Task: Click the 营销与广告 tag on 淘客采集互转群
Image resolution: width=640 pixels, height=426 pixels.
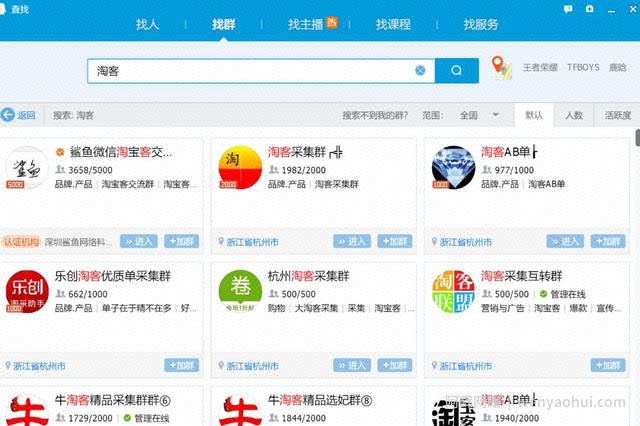Action: pos(502,308)
